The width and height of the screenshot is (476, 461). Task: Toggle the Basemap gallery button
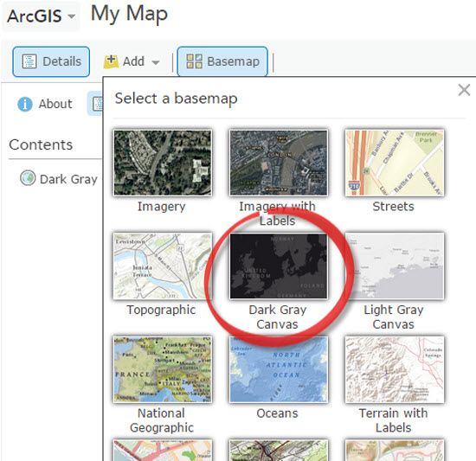tap(222, 61)
